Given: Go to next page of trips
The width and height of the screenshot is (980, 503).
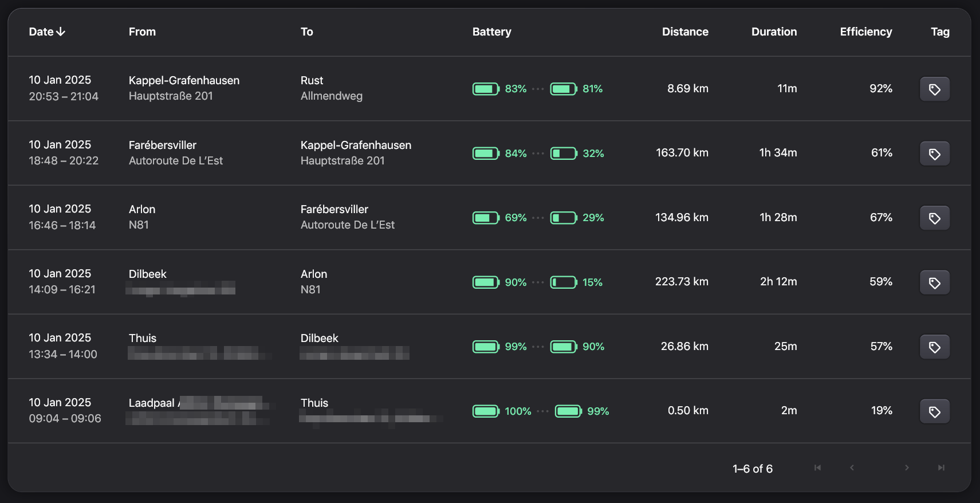Looking at the screenshot, I should pos(907,468).
